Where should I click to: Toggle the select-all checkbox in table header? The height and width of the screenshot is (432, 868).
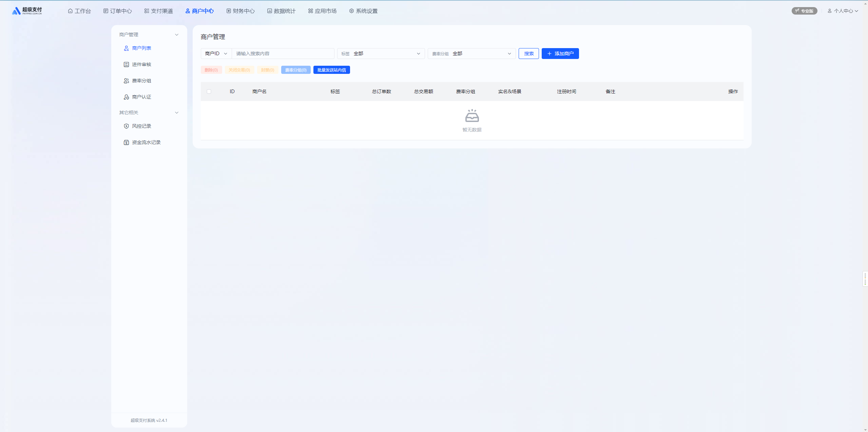pos(209,91)
